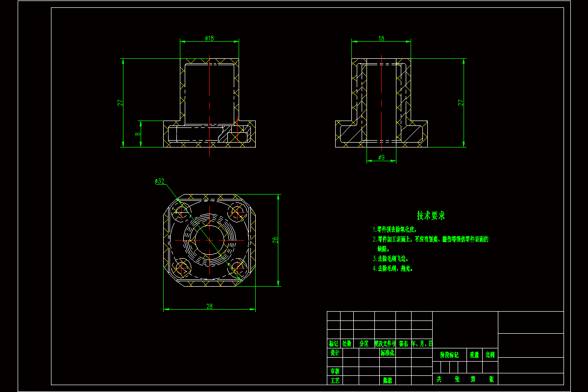Select the 批准 title block cell
588x392 pixels.
[388, 380]
